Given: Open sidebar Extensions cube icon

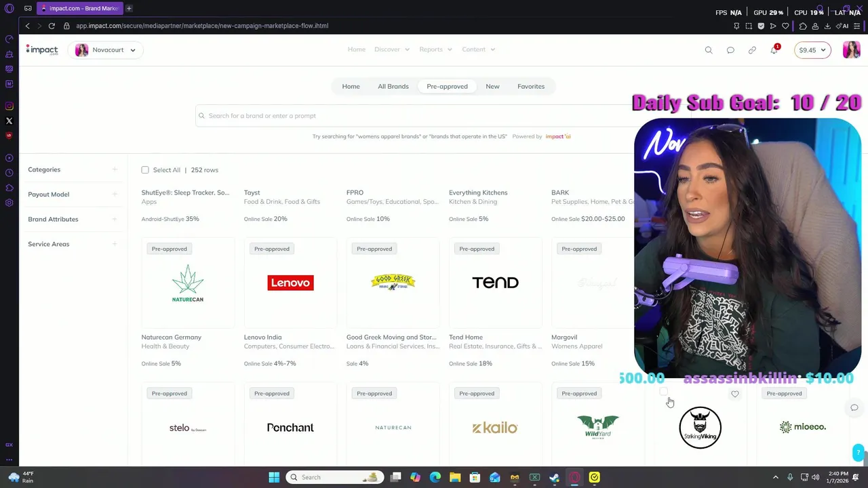Looking at the screenshot, I should [x=9, y=188].
